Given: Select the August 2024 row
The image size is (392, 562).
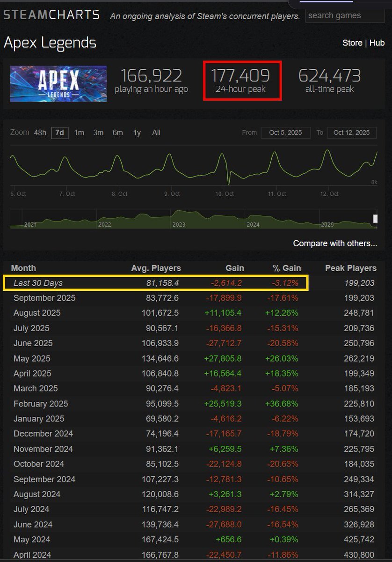Looking at the screenshot, I should 194,494.
